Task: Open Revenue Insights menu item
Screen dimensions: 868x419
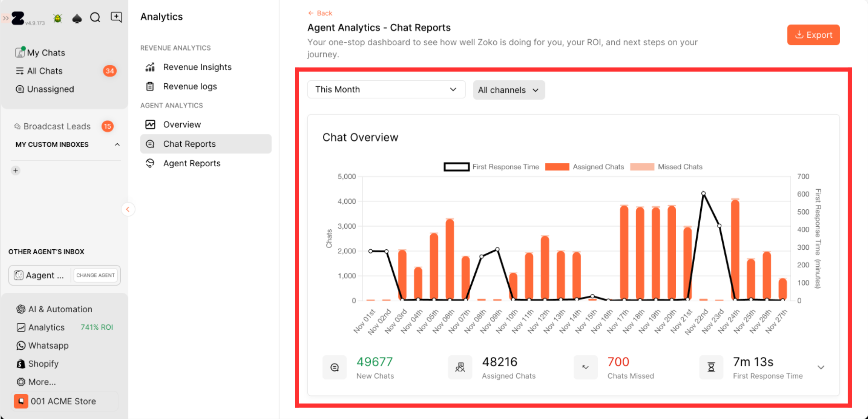Action: tap(197, 67)
